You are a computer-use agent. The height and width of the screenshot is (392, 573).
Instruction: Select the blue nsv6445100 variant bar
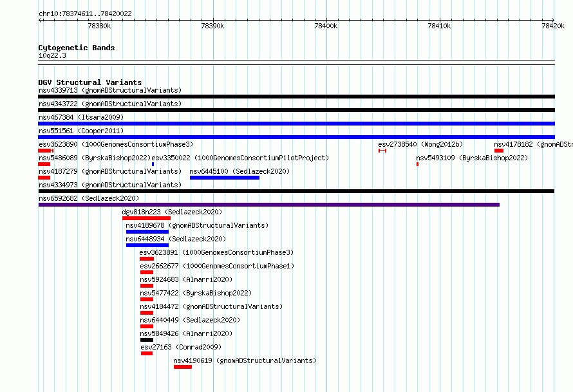(225, 178)
